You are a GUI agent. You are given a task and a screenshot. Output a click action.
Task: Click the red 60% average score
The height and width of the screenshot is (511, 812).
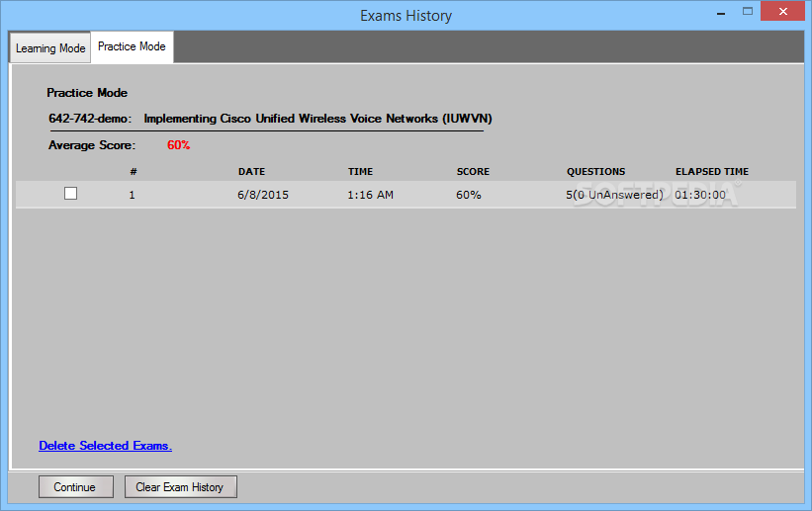pyautogui.click(x=179, y=145)
